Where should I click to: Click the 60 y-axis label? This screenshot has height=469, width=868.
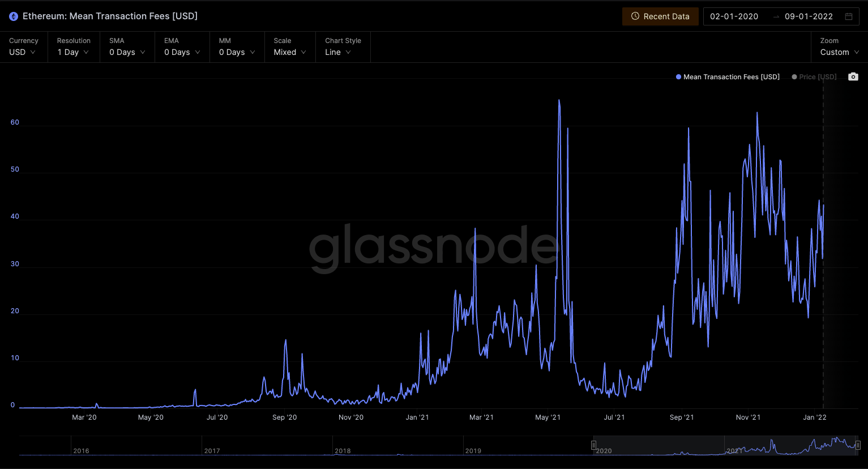(15, 122)
